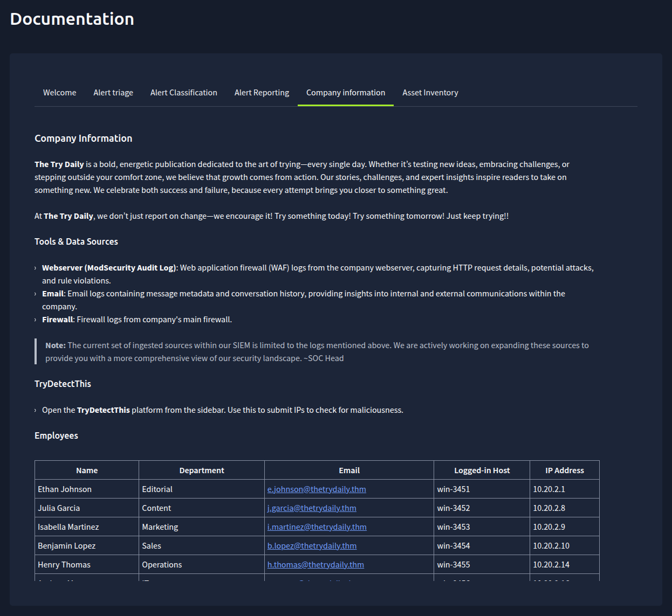This screenshot has height=616, width=672.
Task: Click IP address 10.20.2.1
Action: pos(565,489)
